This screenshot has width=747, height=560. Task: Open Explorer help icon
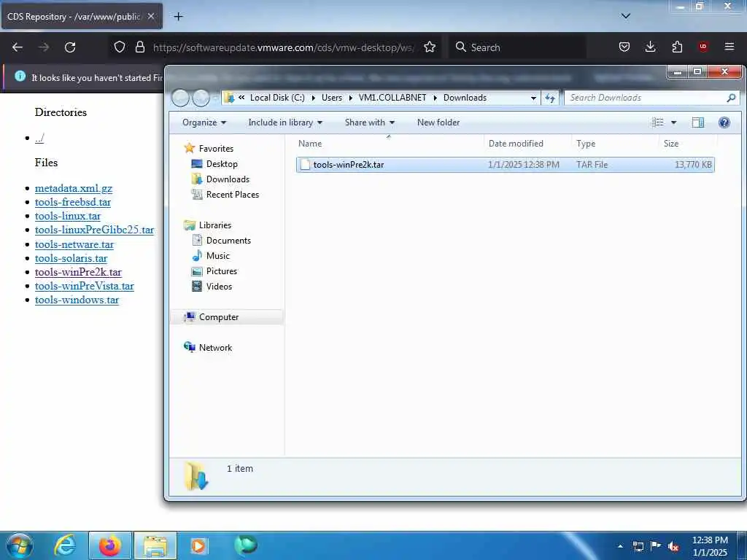(724, 122)
